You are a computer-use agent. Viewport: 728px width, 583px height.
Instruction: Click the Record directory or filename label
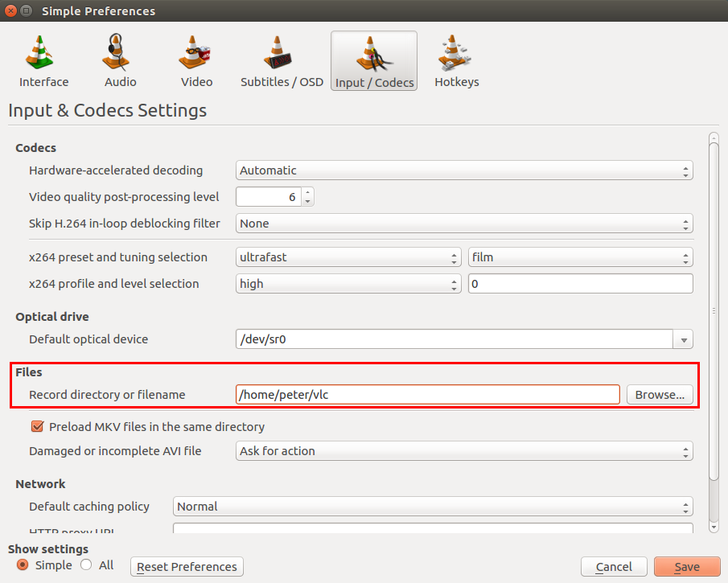click(x=107, y=395)
